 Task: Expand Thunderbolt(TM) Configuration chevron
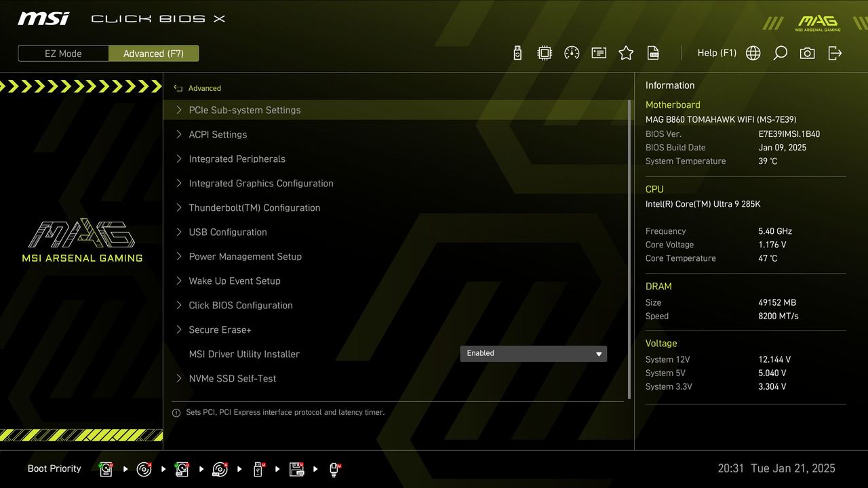tap(179, 207)
